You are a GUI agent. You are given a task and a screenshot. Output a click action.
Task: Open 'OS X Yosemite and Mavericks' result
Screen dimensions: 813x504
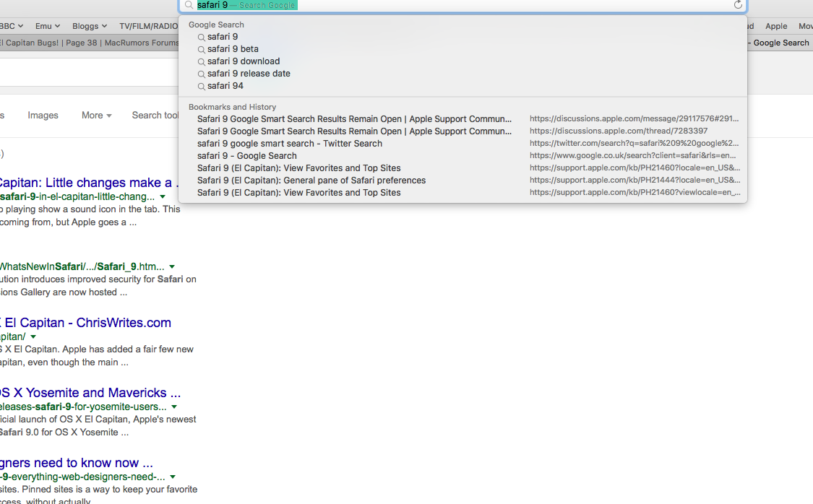[90, 393]
